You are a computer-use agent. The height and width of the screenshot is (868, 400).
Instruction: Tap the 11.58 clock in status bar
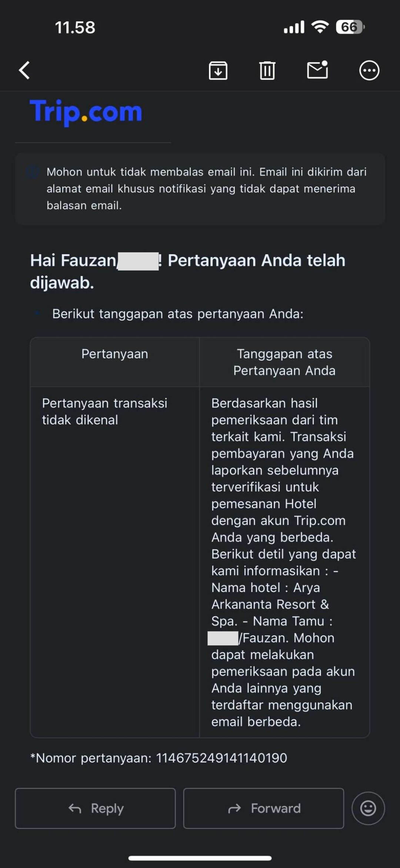coord(75,27)
